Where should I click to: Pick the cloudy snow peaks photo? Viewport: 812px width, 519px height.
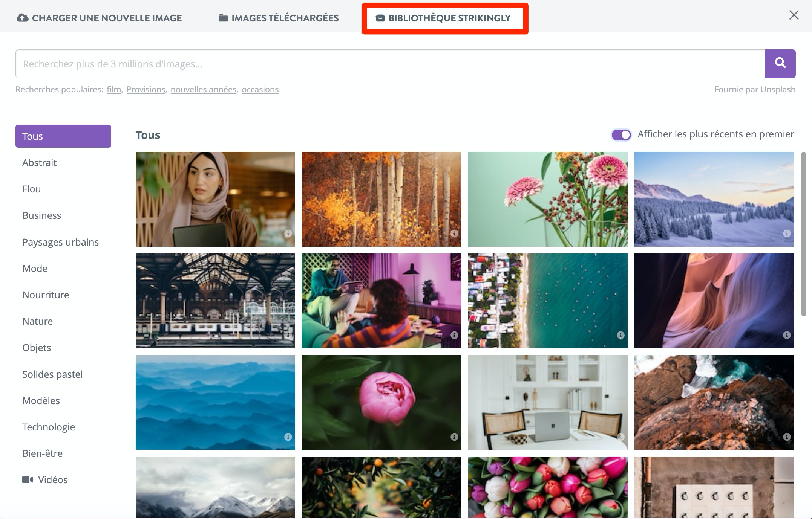215,487
